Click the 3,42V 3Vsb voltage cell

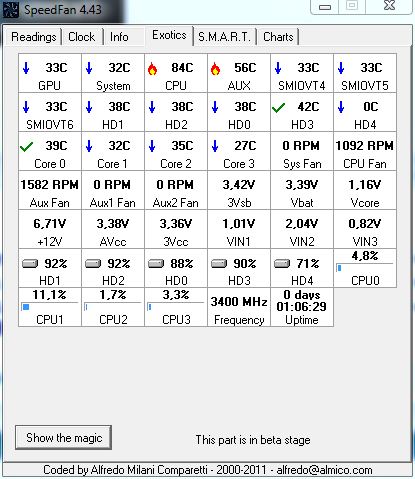click(x=239, y=190)
